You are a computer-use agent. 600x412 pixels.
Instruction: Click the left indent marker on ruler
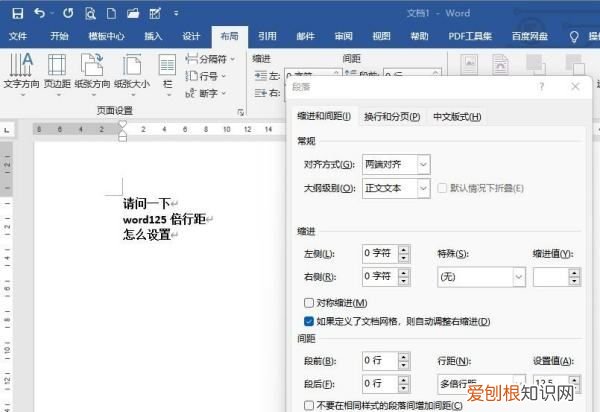tap(122, 137)
